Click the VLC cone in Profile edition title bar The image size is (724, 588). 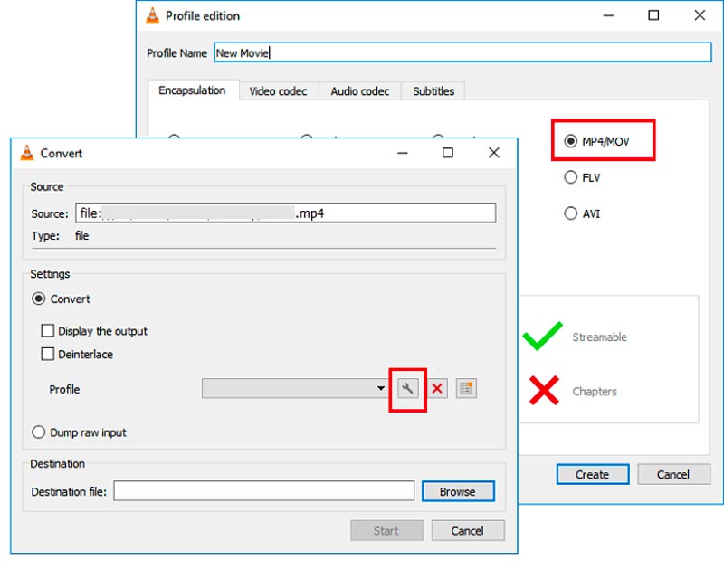(x=152, y=15)
